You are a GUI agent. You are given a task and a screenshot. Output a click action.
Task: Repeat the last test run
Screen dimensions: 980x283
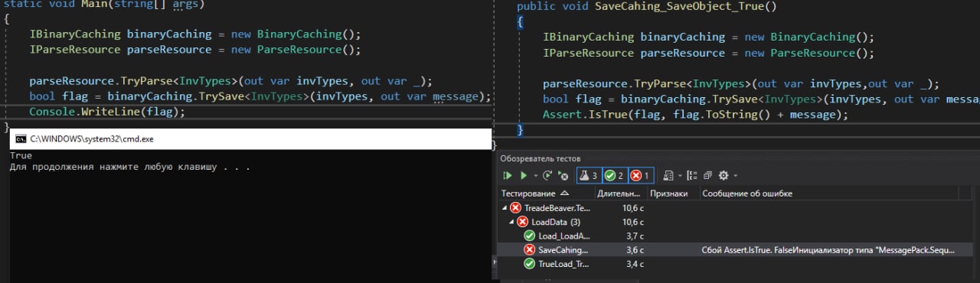[548, 175]
